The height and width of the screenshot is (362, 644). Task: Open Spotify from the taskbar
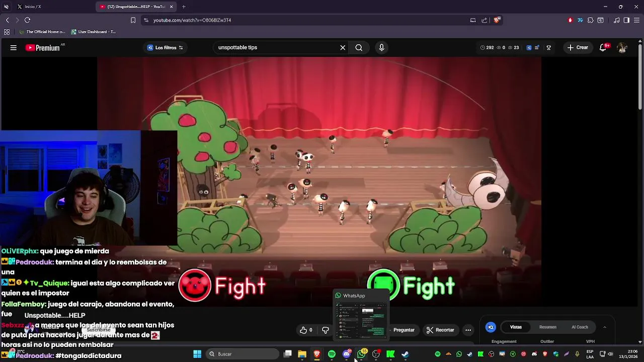(x=332, y=354)
